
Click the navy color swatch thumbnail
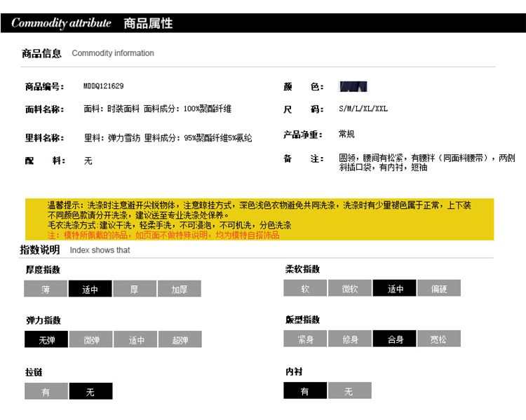click(x=353, y=86)
